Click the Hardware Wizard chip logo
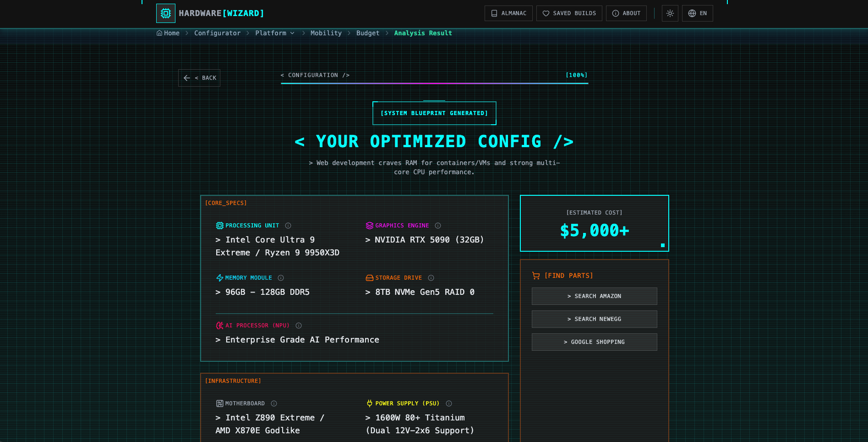The image size is (868, 442). click(x=166, y=13)
